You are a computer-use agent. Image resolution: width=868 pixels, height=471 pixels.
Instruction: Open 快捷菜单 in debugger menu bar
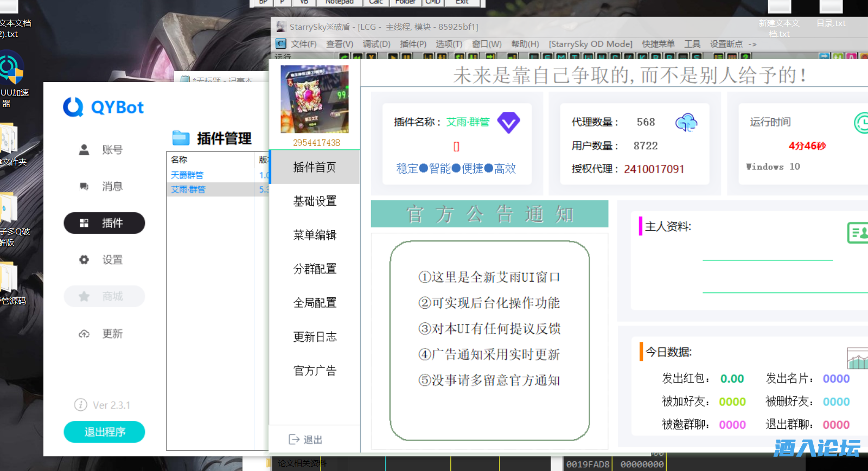coord(658,44)
